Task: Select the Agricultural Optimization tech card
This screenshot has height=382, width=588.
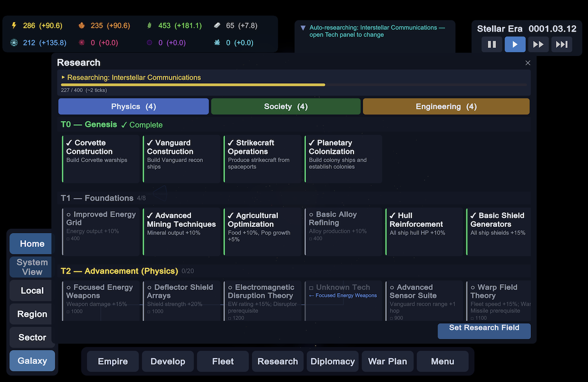Action: (x=263, y=231)
